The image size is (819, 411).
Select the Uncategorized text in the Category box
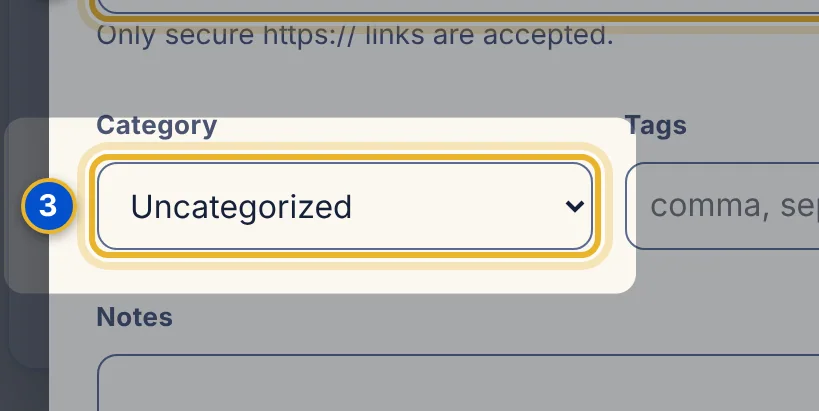pos(241,207)
